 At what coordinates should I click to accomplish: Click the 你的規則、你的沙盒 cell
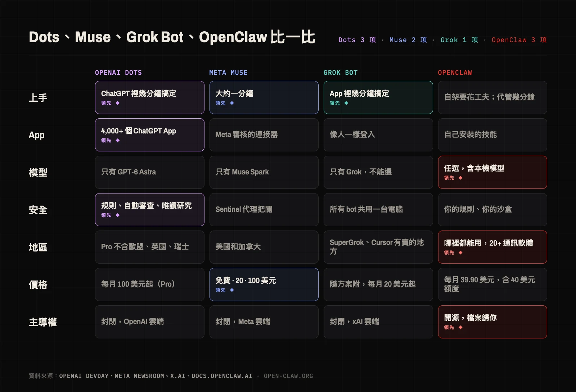tap(492, 210)
